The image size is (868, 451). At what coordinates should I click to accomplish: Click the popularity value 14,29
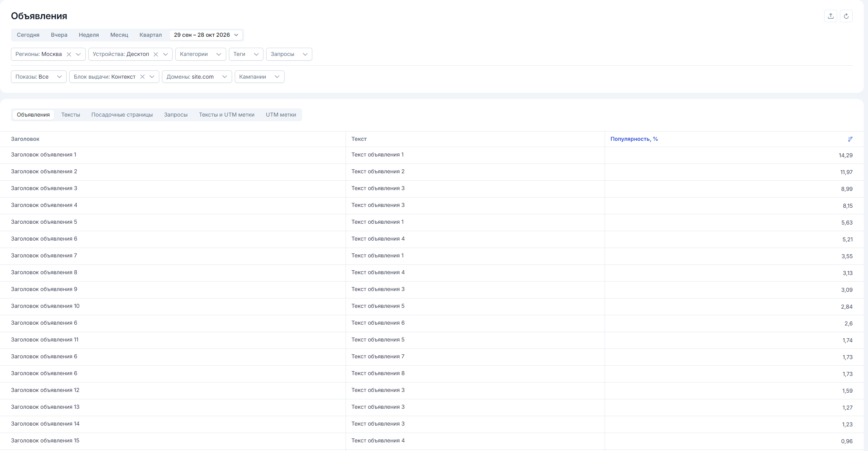[845, 156]
